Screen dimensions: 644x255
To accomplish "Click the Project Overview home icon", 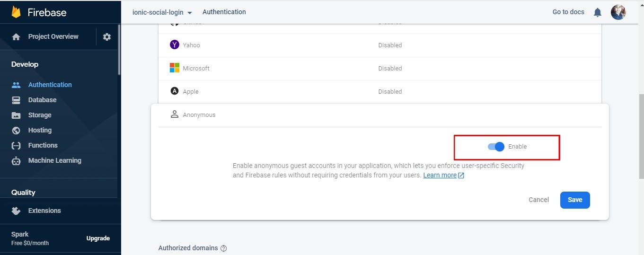I will 16,36.
